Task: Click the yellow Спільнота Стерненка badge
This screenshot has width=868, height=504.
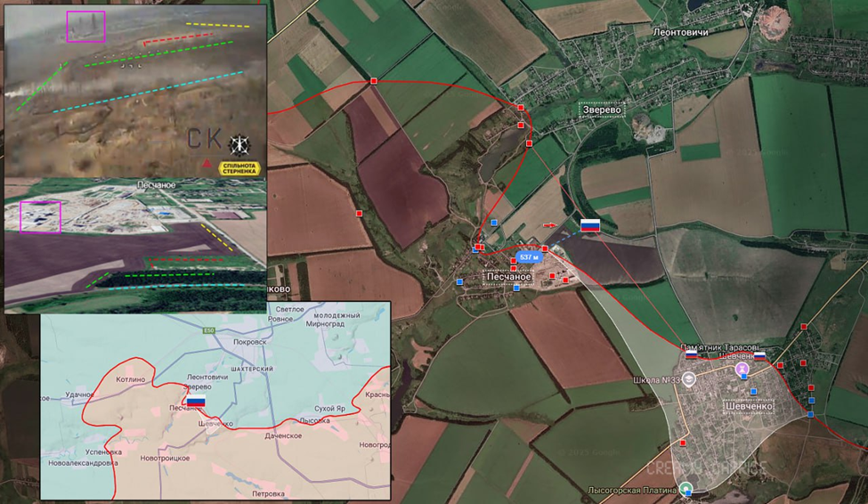Action: (239, 168)
